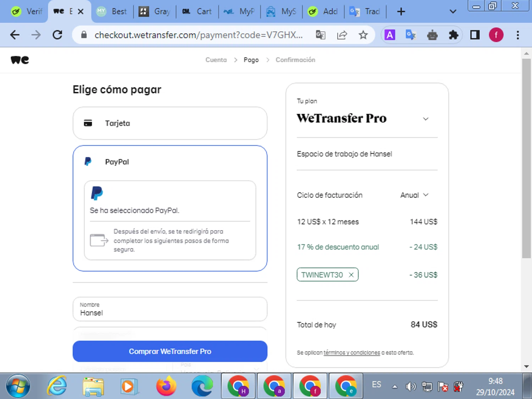Viewport: 532px width, 399px height.
Task: Show hidden system tray icons
Action: click(x=394, y=387)
